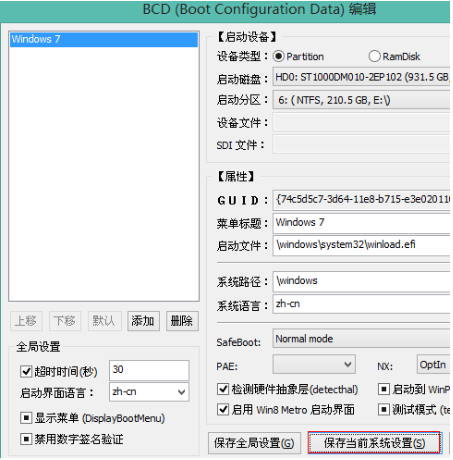Open the SafeBoot Normal mode dropdown

point(362,339)
